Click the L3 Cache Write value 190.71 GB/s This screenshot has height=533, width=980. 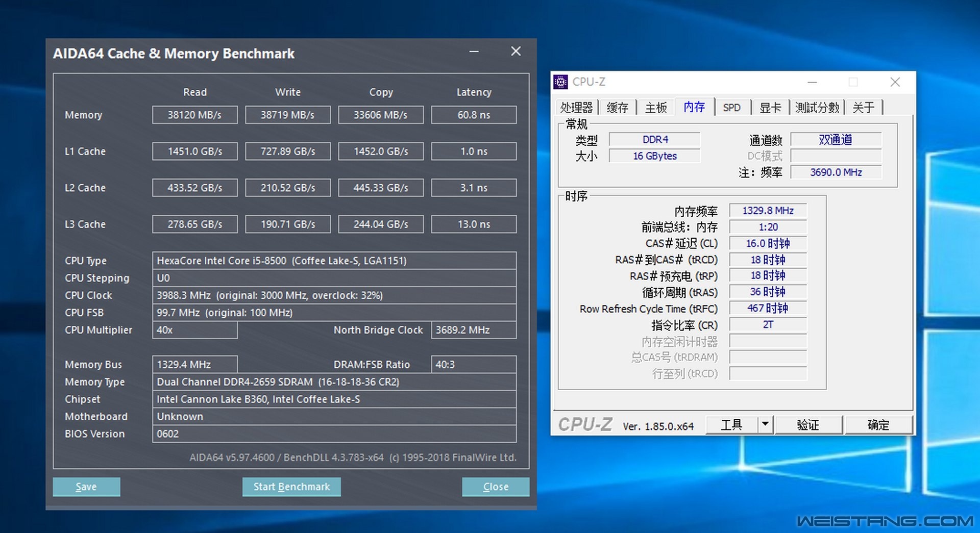[288, 224]
